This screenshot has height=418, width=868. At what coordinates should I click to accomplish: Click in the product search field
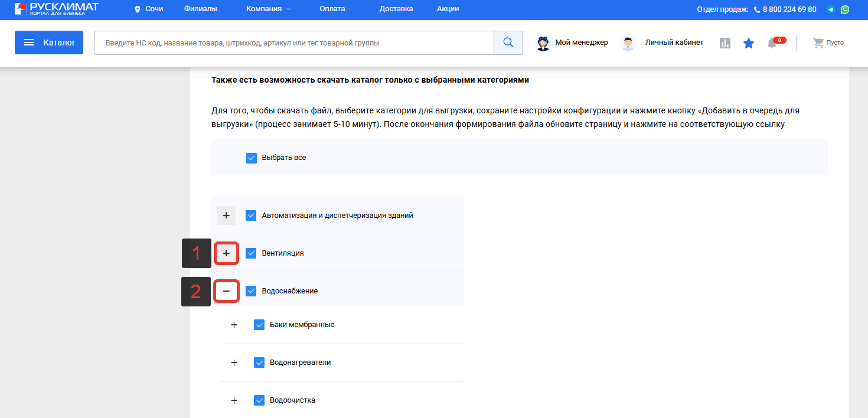pos(294,43)
